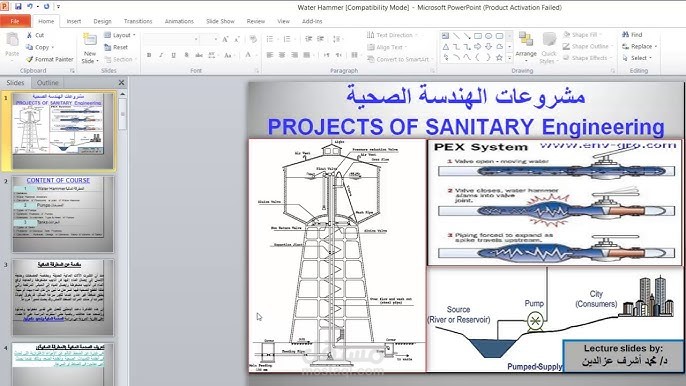Switch to the Insert tab
The height and width of the screenshot is (386, 686).
click(x=74, y=21)
